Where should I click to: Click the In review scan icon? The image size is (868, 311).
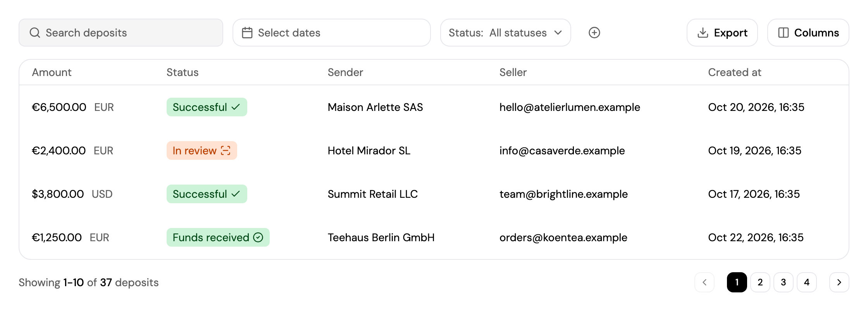point(226,150)
